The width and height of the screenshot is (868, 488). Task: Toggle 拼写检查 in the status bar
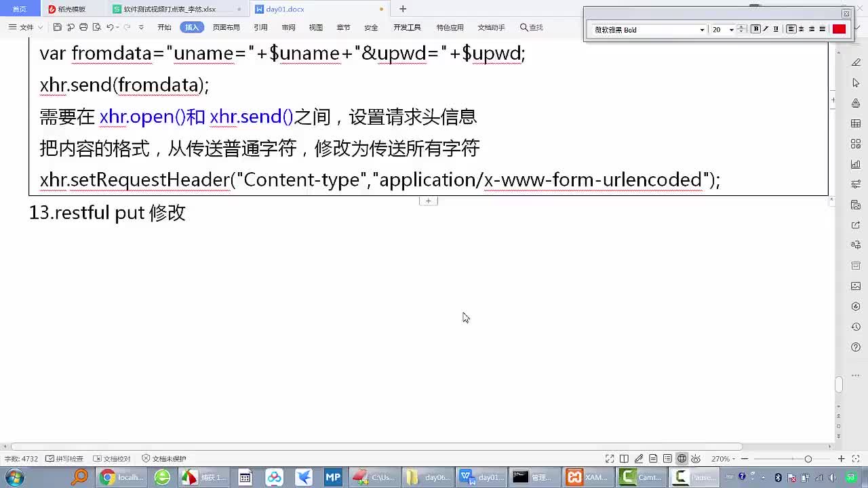tap(64, 459)
